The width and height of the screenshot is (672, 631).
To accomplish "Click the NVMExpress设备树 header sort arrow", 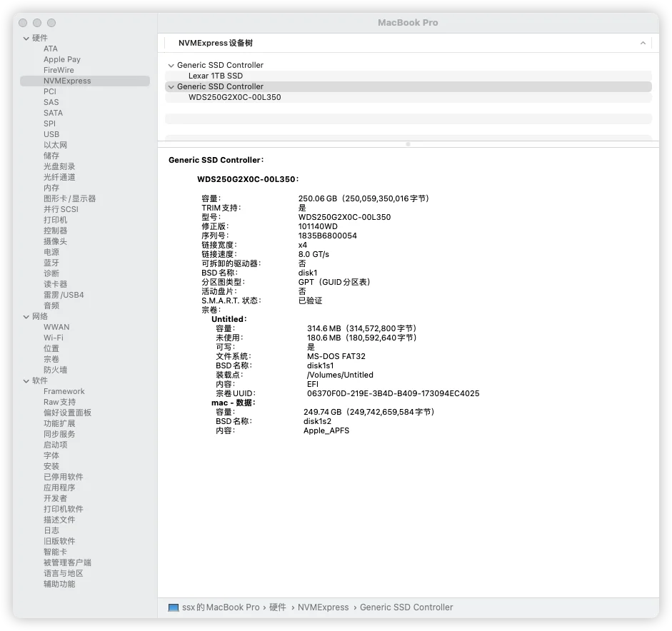I will click(643, 43).
